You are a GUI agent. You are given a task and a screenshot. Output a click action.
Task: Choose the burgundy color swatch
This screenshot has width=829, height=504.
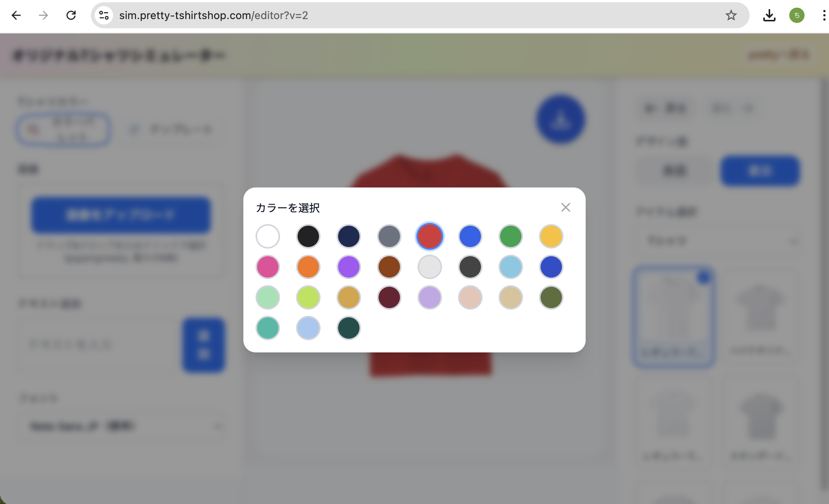point(389,297)
